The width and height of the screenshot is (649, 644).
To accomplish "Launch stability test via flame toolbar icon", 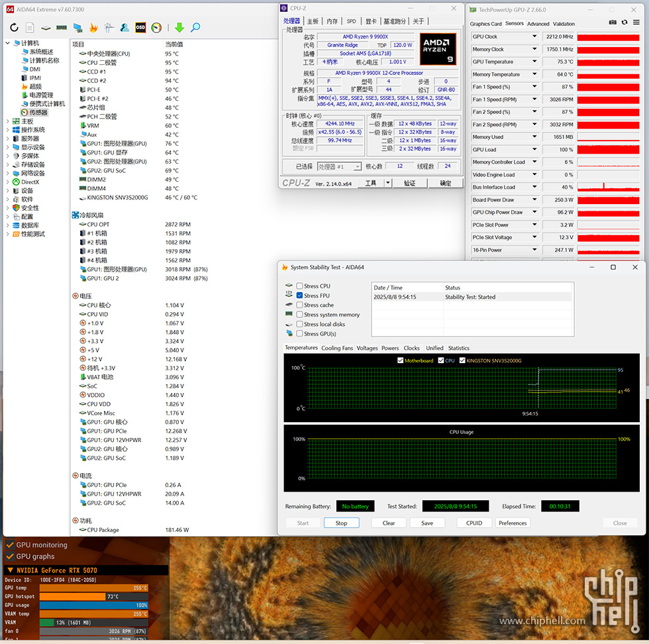I will 93,28.
